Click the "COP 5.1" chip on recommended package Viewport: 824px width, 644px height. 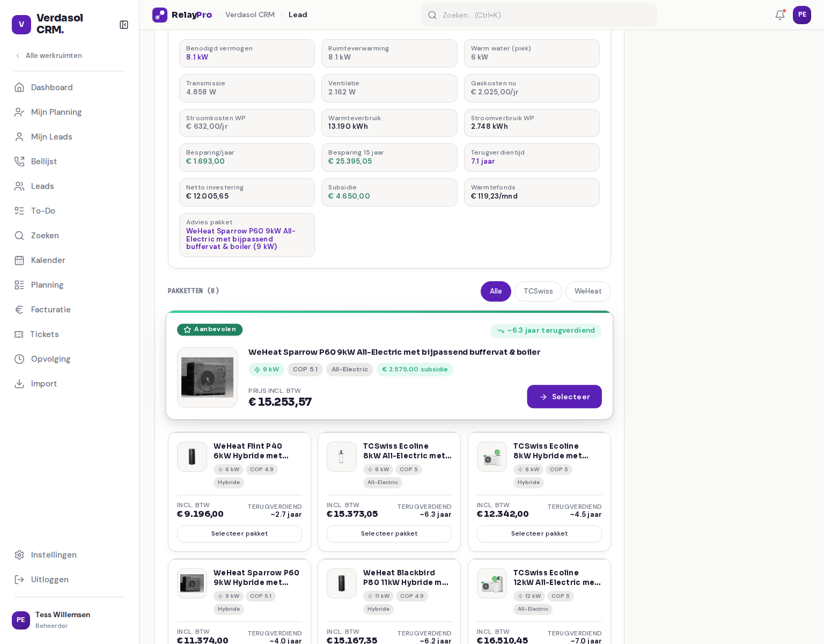[x=305, y=370]
